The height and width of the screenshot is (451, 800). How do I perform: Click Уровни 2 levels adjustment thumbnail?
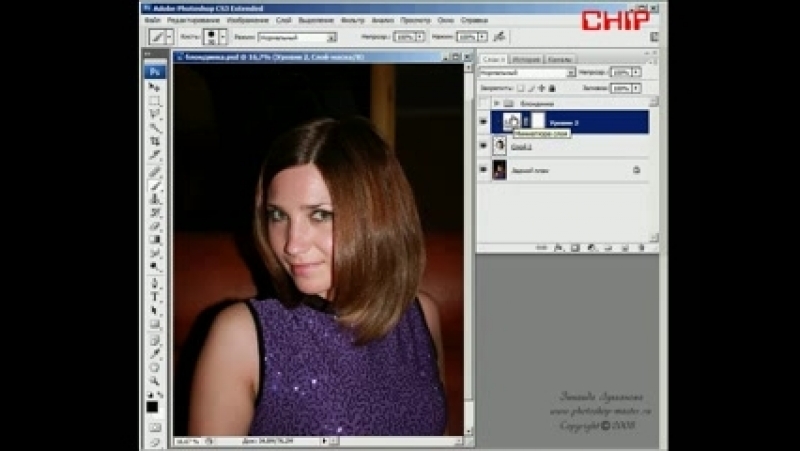pyautogui.click(x=512, y=122)
